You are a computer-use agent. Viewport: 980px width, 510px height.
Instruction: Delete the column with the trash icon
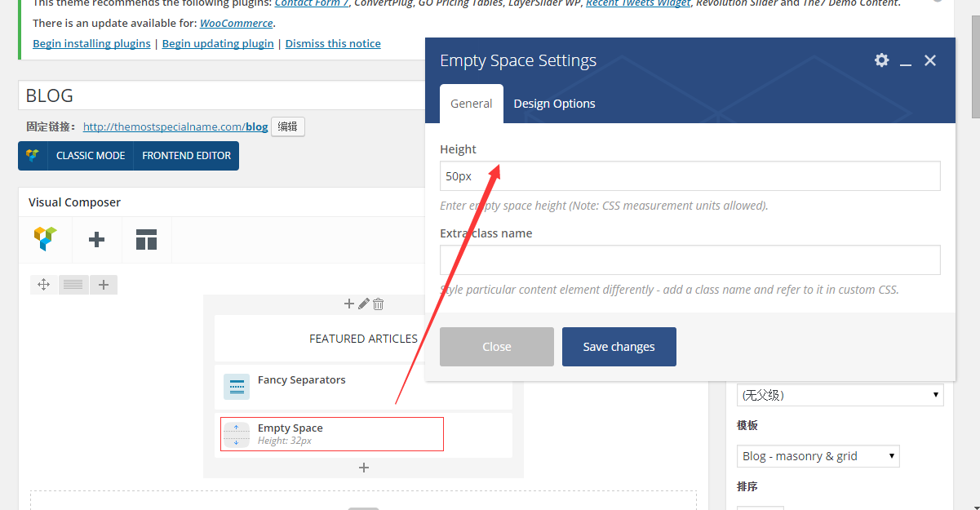[378, 304]
